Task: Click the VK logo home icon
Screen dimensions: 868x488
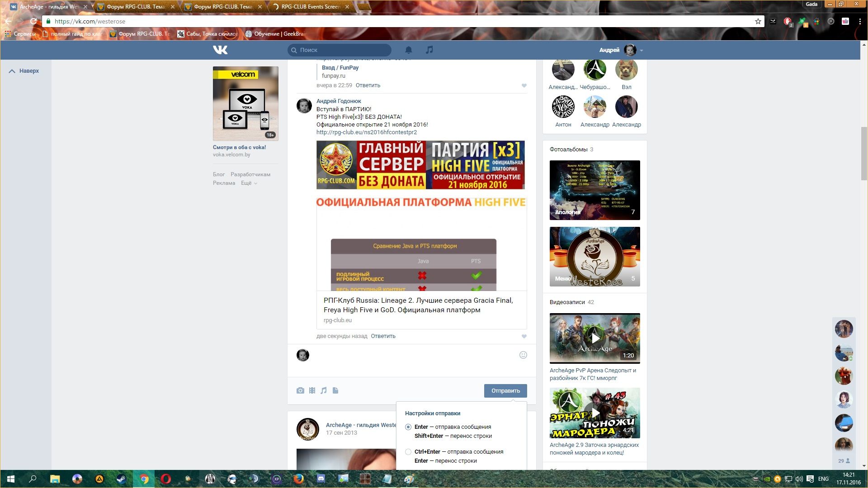Action: pos(220,50)
